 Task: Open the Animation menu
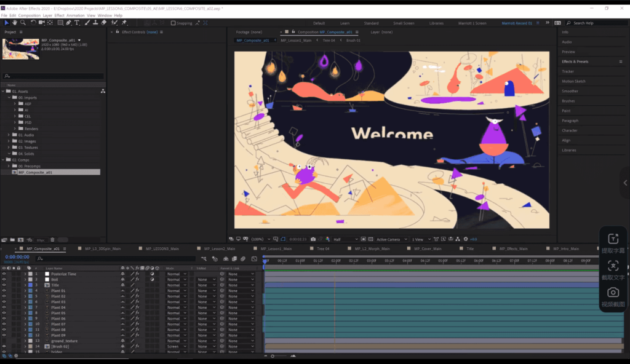pyautogui.click(x=75, y=15)
